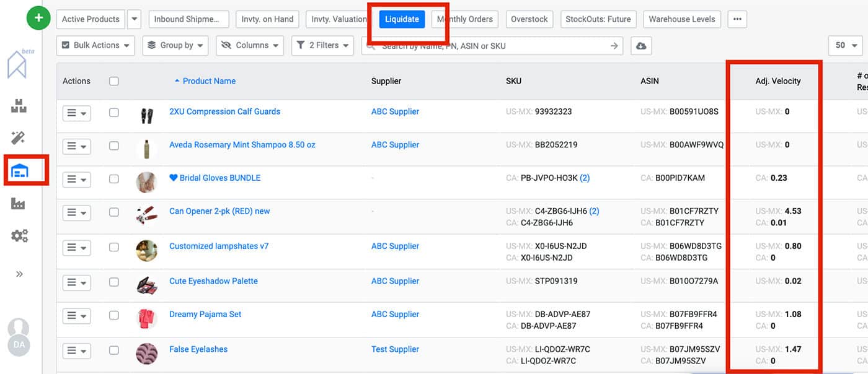Open the StockOuts: Future view

pos(598,19)
